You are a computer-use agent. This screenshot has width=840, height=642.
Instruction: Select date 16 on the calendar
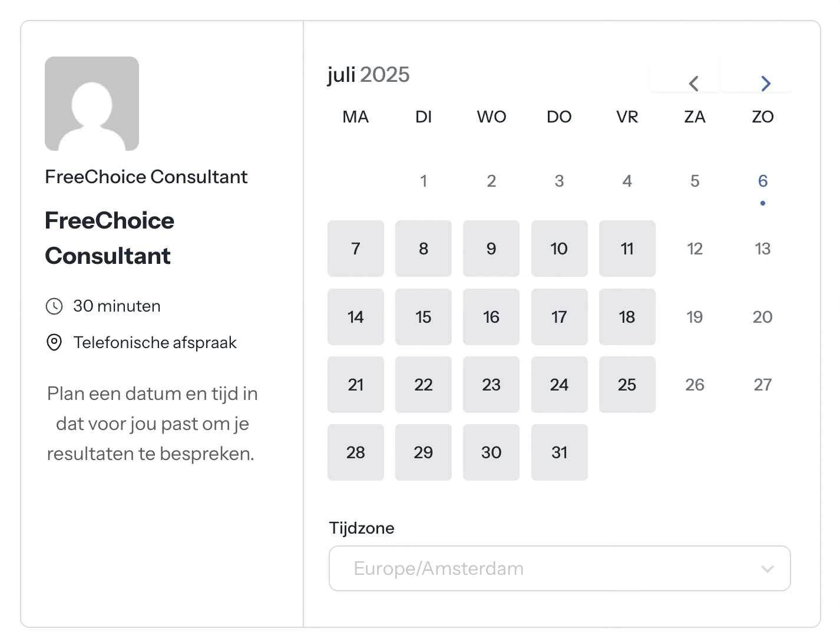[x=491, y=317]
